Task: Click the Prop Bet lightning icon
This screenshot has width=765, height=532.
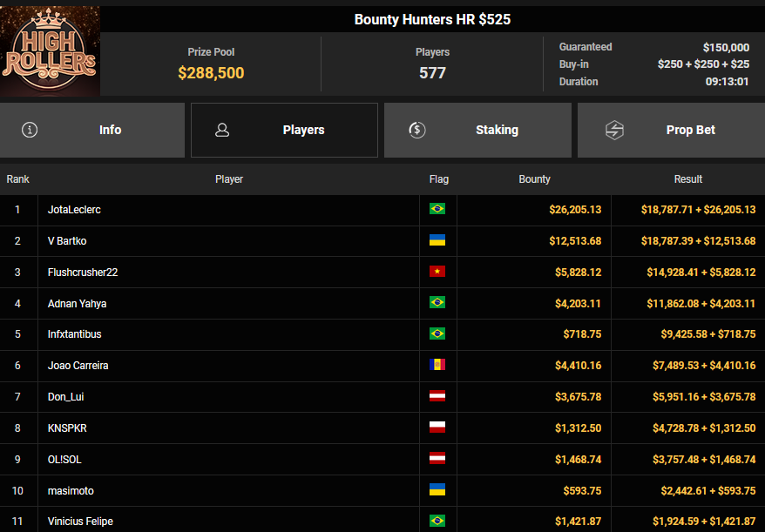Action: (x=614, y=130)
